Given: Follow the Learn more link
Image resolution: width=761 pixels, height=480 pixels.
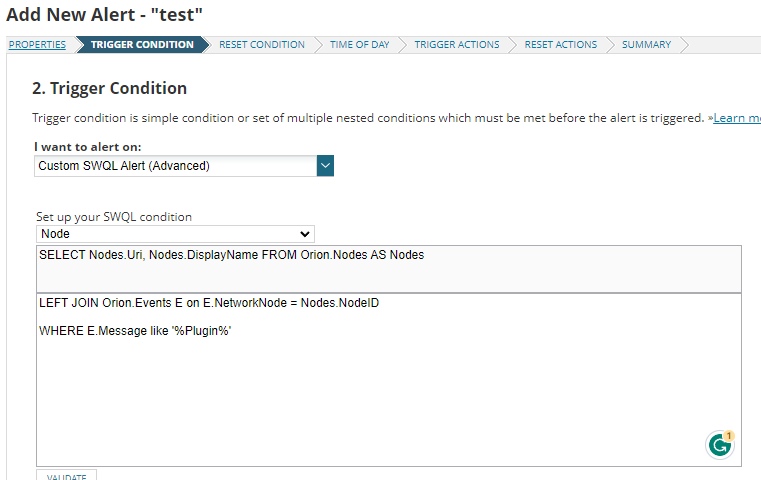Looking at the screenshot, I should point(738,118).
